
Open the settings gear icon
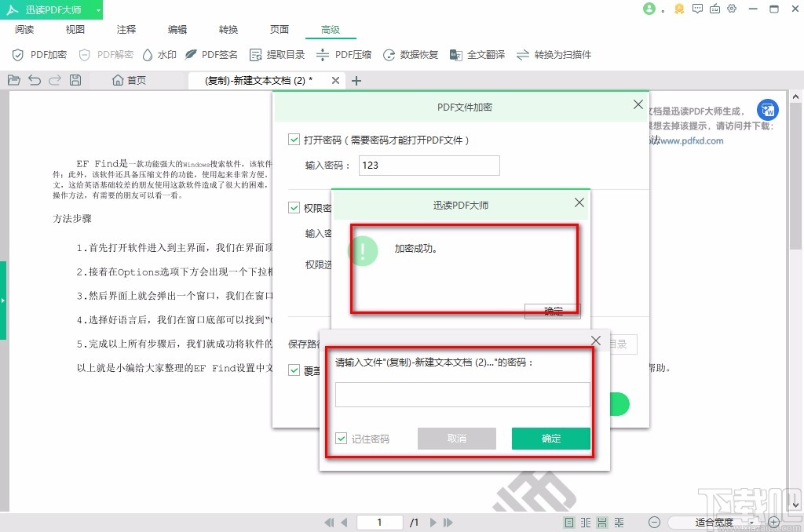point(732,9)
